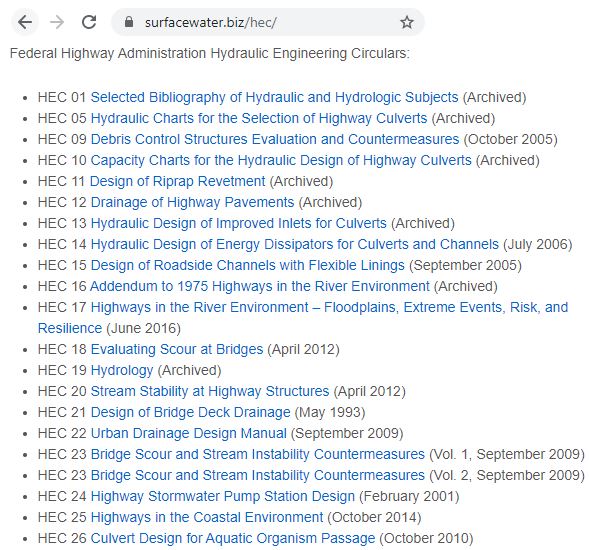Screen dimensions: 589x550
Task: Open Bridge Scour Countermeasures Vol. 2 link
Action: click(x=258, y=476)
